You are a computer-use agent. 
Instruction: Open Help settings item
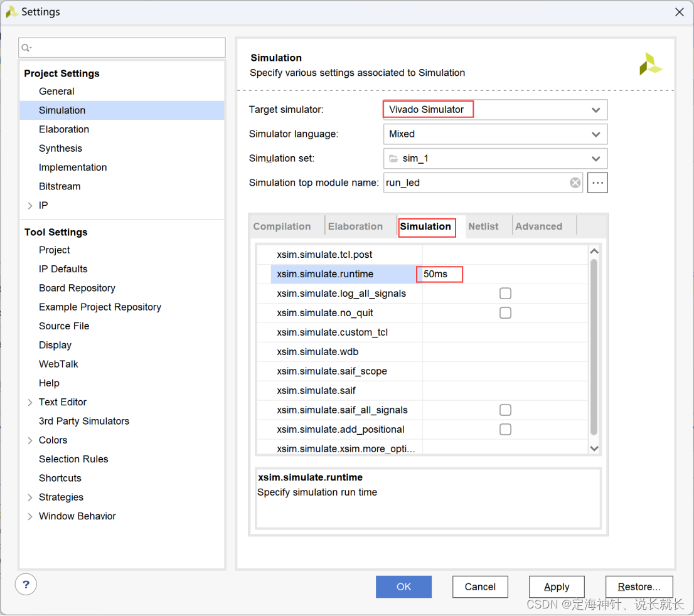click(x=49, y=384)
